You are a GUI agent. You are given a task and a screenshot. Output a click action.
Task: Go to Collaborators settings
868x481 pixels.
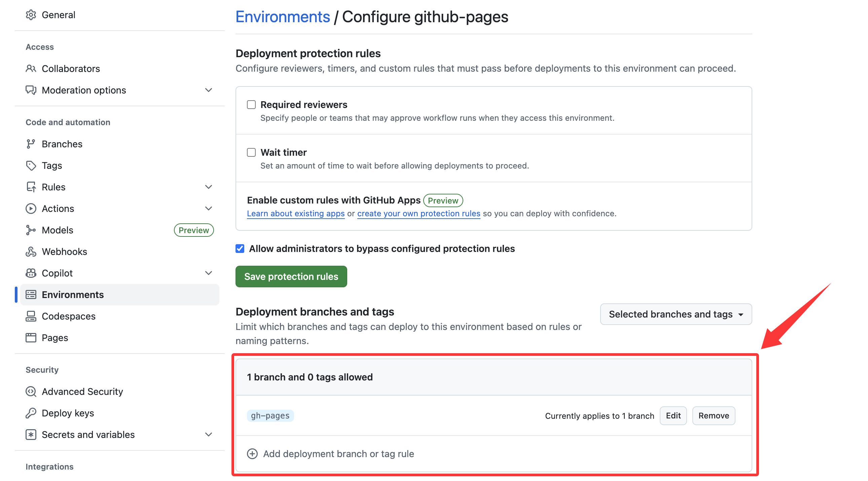(119, 69)
